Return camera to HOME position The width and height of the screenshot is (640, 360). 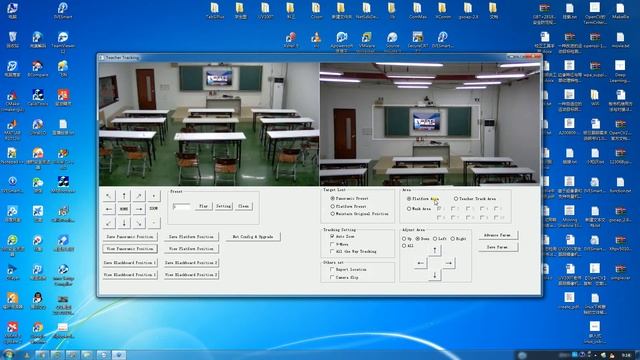(124, 209)
